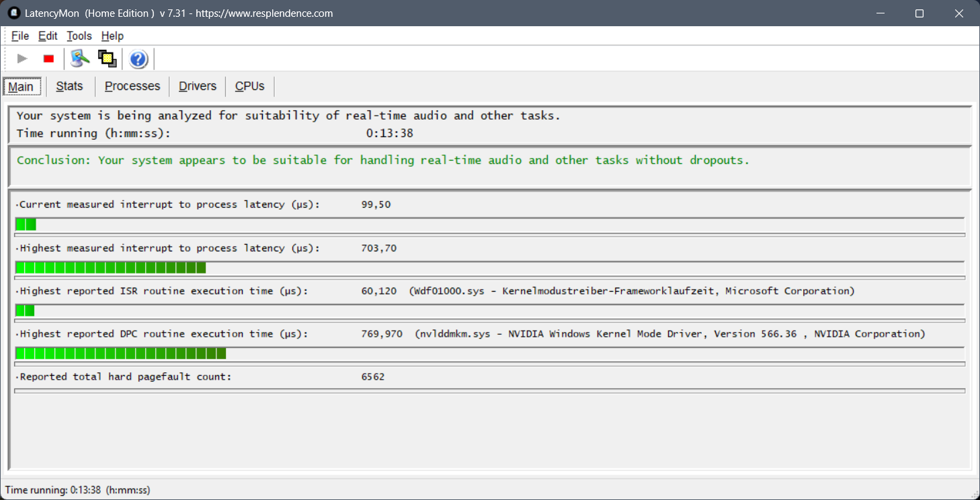
Task: Open the Edit menu
Action: click(x=48, y=36)
